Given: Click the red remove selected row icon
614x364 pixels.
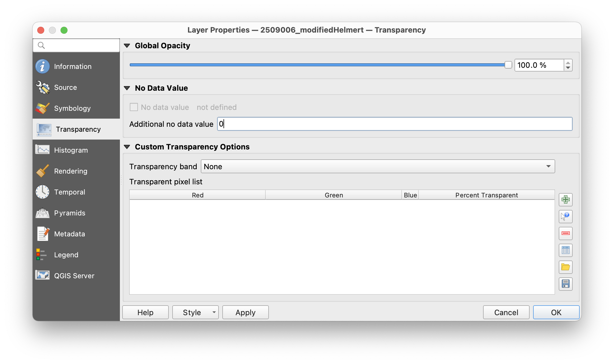Looking at the screenshot, I should (565, 233).
